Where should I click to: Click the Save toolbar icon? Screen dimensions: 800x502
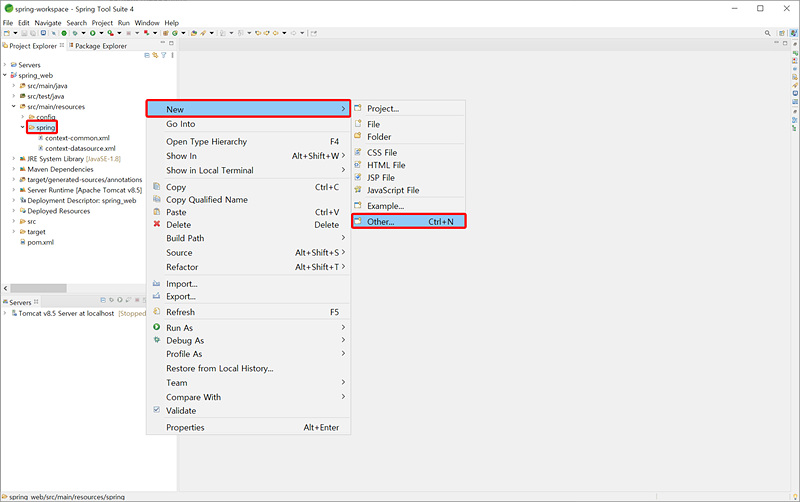pyautogui.click(x=24, y=33)
